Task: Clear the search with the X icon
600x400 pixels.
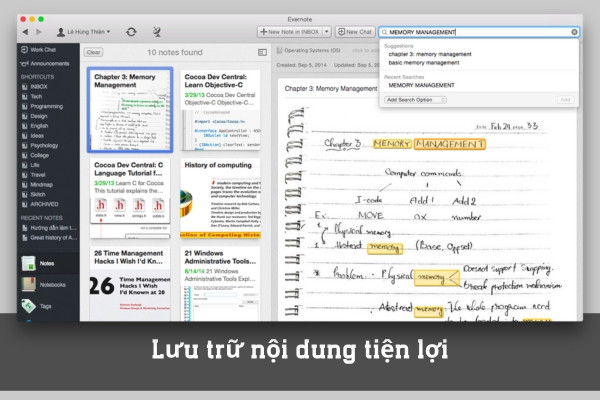Action: (x=574, y=32)
